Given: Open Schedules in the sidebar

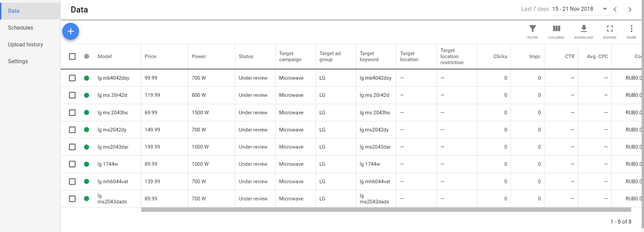Looking at the screenshot, I should click(30, 28).
